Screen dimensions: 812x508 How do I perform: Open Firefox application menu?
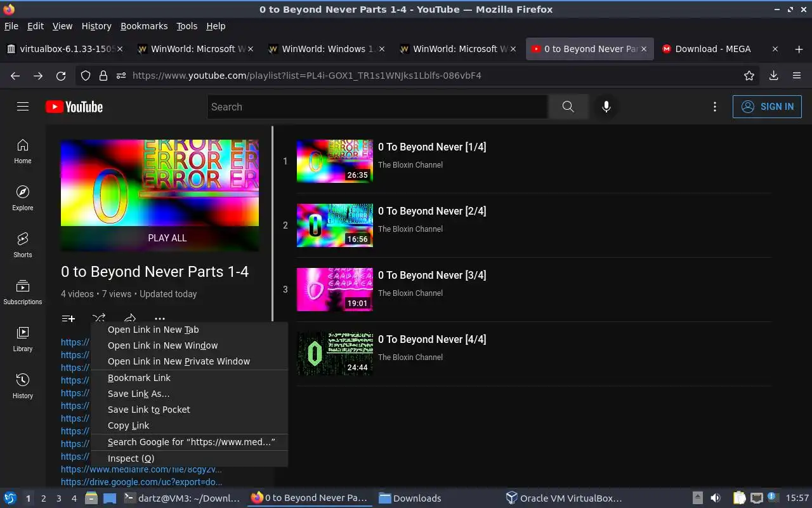point(797,76)
